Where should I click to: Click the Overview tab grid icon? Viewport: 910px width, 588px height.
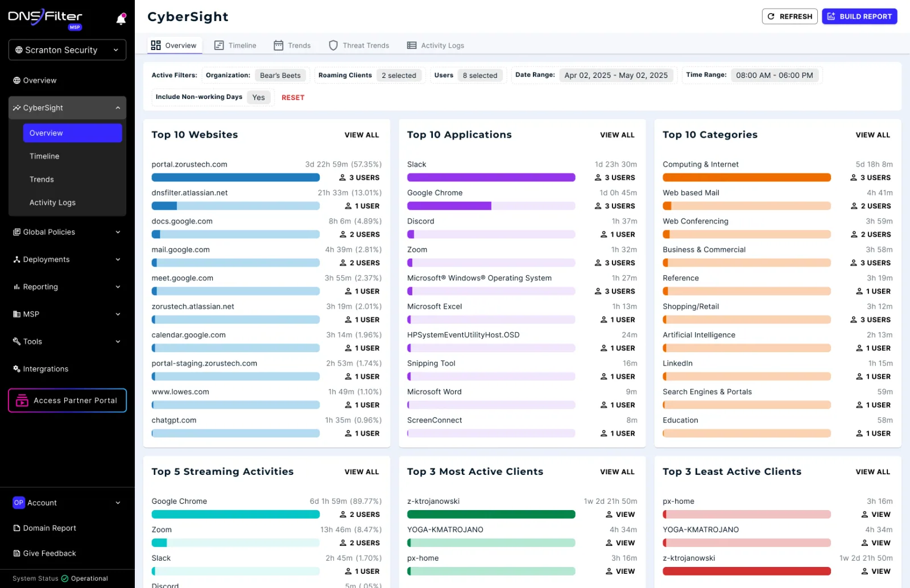click(156, 45)
